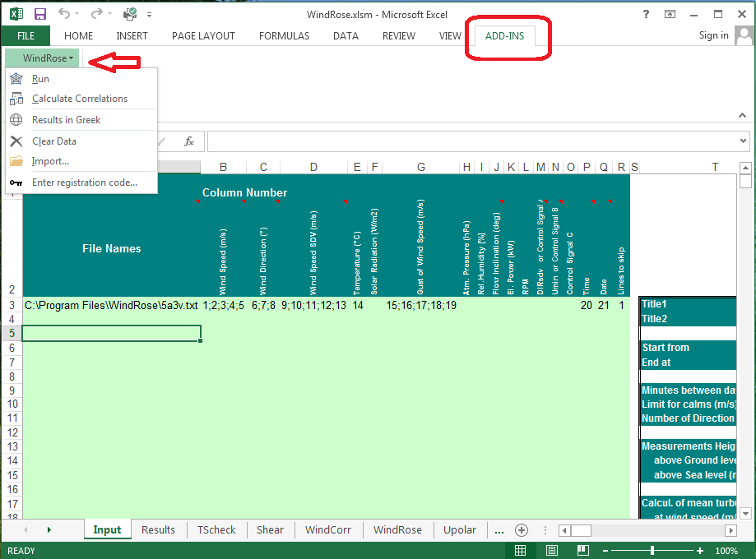This screenshot has height=559, width=756.
Task: Click the Insert Function fx icon
Action: (188, 141)
